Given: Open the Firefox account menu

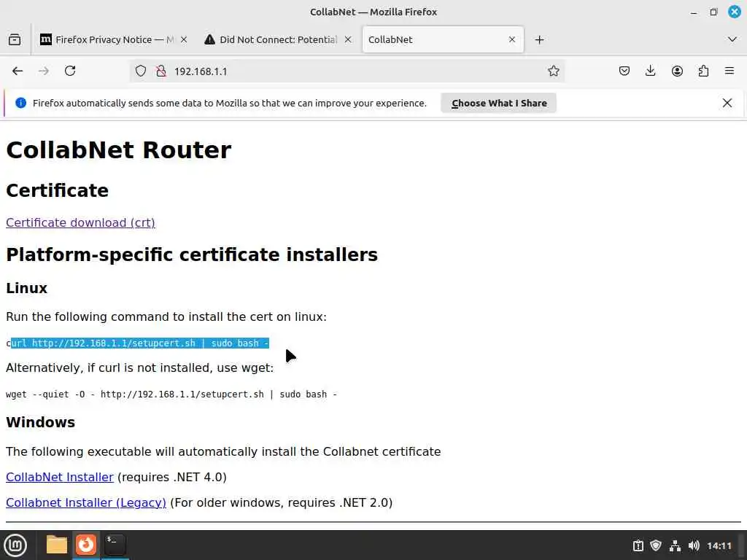Looking at the screenshot, I should click(x=677, y=71).
